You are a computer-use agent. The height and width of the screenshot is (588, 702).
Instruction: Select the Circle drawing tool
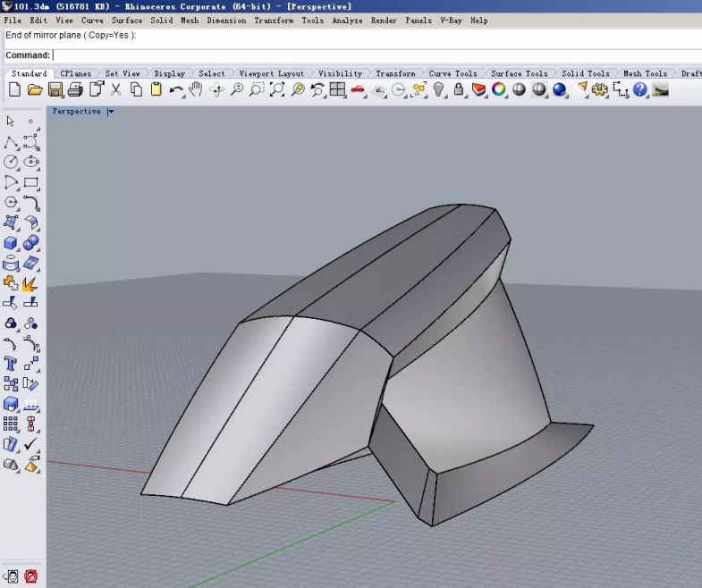click(11, 163)
